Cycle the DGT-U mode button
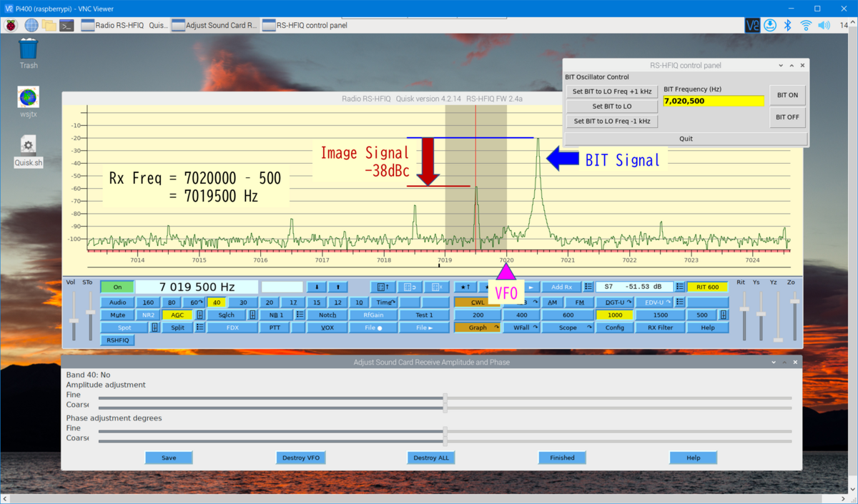This screenshot has width=858, height=504. 616,302
